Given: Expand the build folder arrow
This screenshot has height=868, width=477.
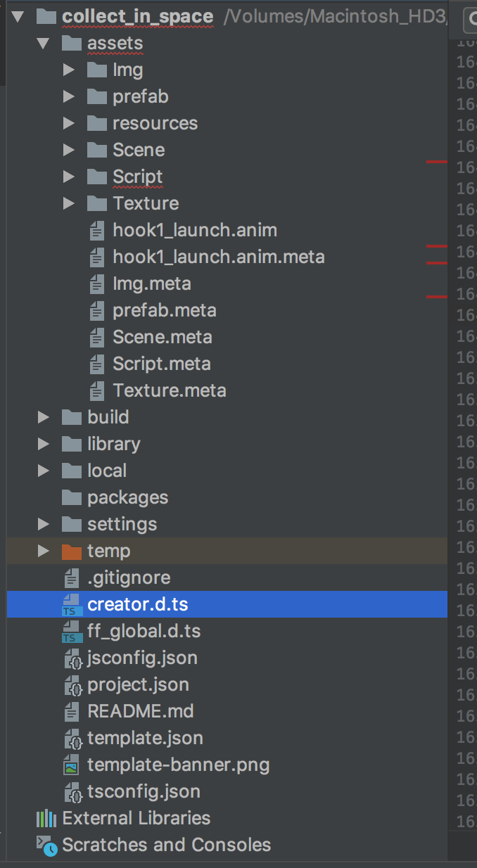Looking at the screenshot, I should click(x=44, y=417).
